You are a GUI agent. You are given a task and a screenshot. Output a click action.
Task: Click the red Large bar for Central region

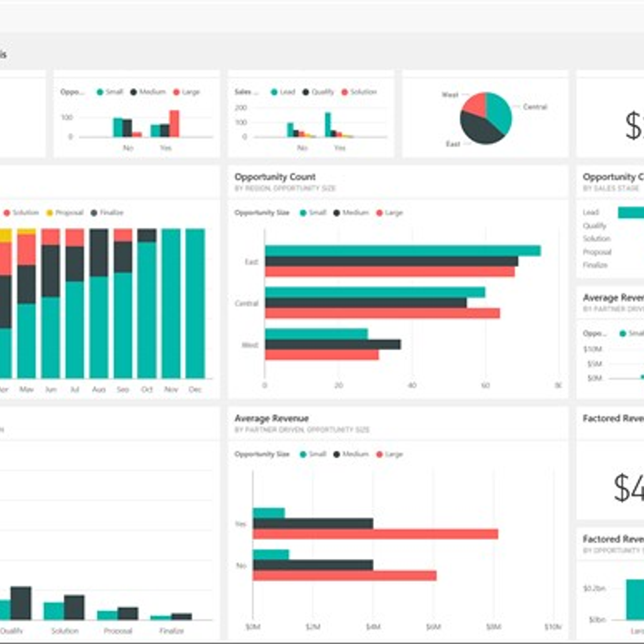point(382,313)
